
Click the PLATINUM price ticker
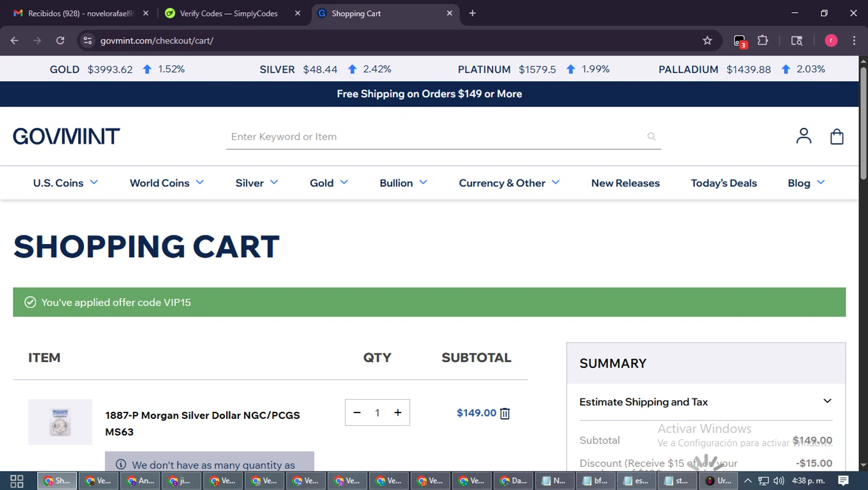534,69
